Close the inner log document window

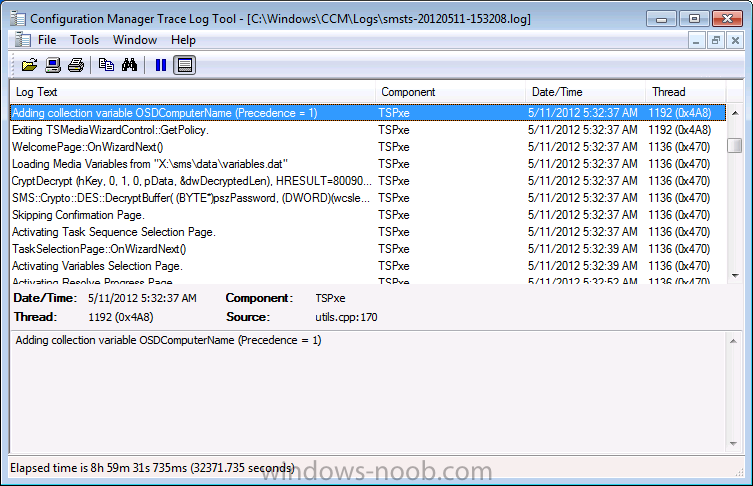tap(735, 41)
